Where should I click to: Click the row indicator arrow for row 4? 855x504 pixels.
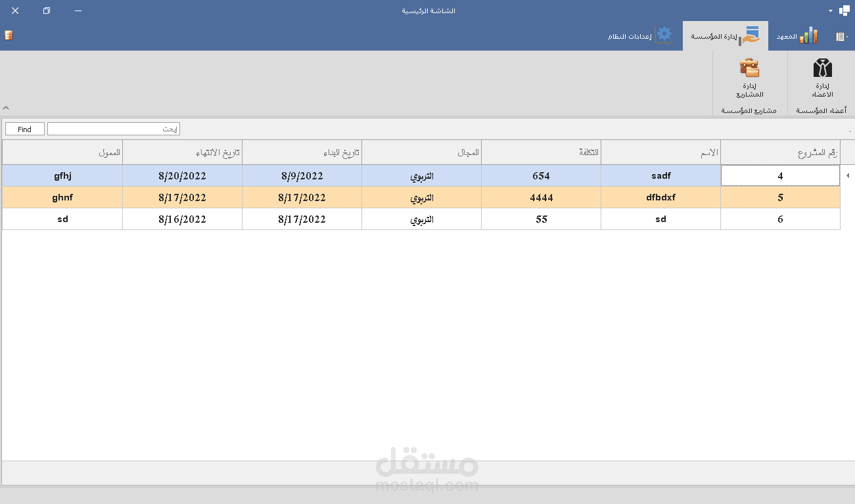[846, 176]
